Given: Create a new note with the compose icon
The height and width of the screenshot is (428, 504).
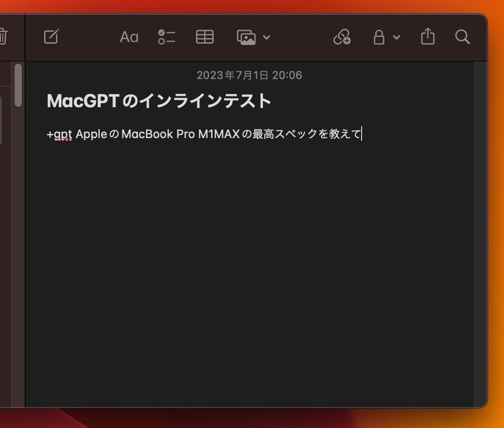Looking at the screenshot, I should point(51,36).
